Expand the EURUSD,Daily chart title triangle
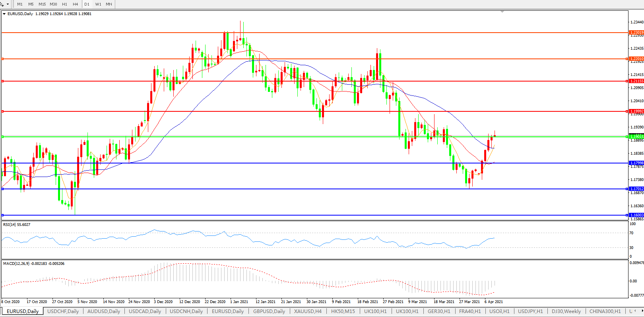644x317 pixels. pyautogui.click(x=4, y=14)
